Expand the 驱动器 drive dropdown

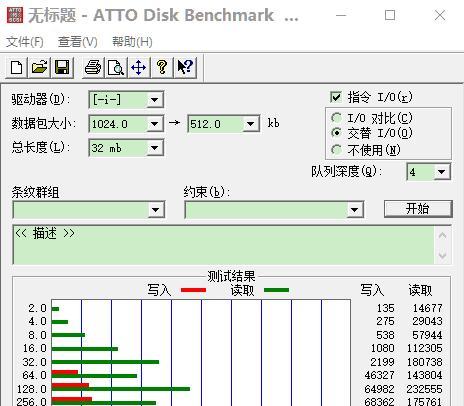(154, 100)
